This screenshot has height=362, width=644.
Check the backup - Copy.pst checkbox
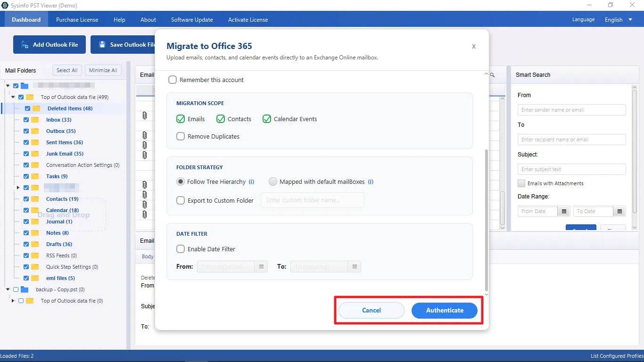coord(16,289)
